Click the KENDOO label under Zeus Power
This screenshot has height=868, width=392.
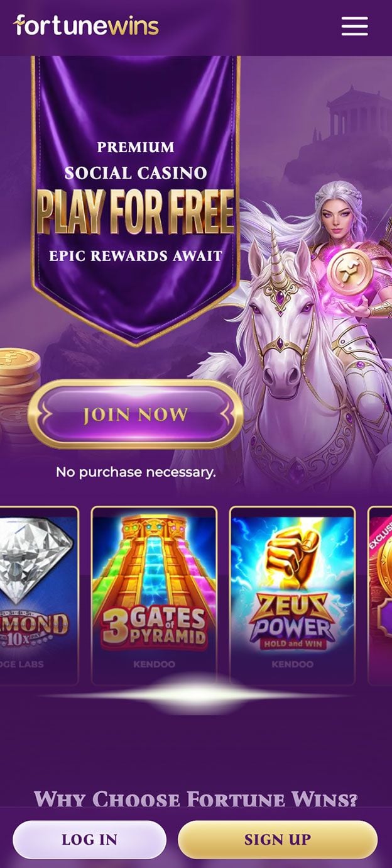click(x=292, y=664)
